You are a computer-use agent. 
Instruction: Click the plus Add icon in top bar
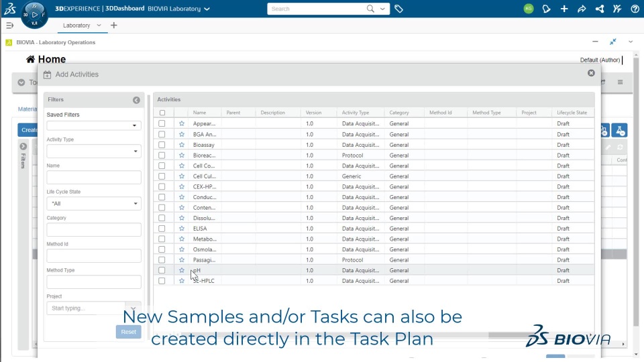[x=564, y=9]
